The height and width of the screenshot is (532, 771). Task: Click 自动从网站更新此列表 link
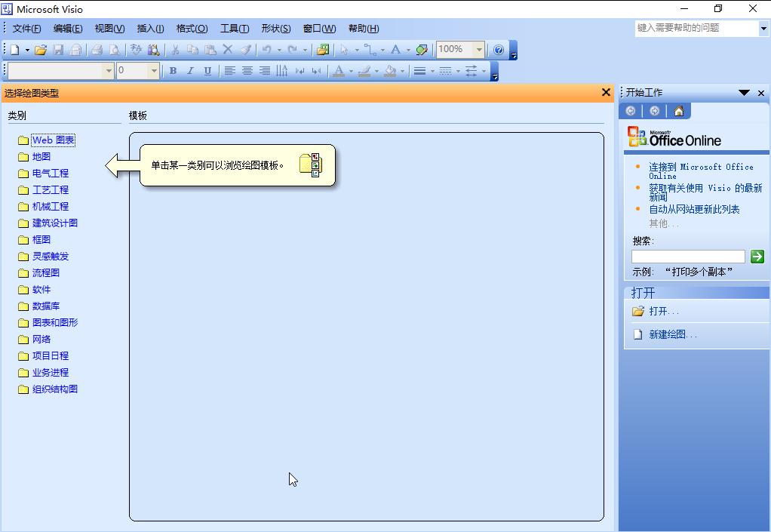tap(694, 210)
